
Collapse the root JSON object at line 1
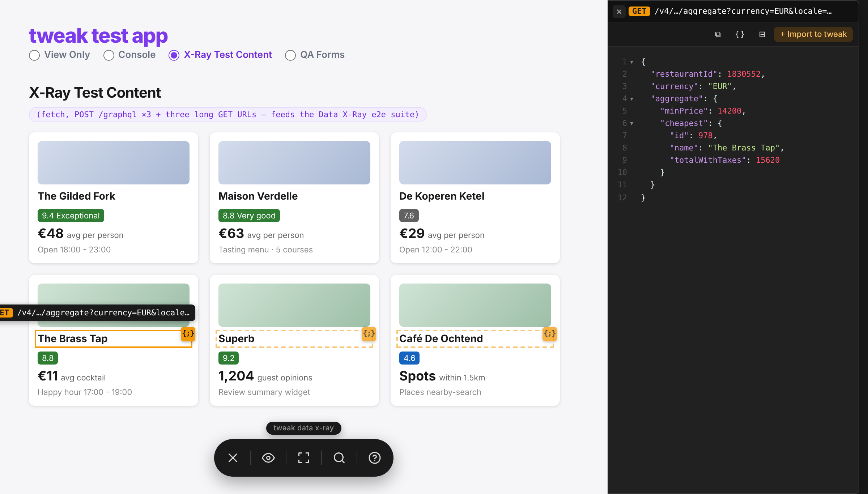click(632, 62)
